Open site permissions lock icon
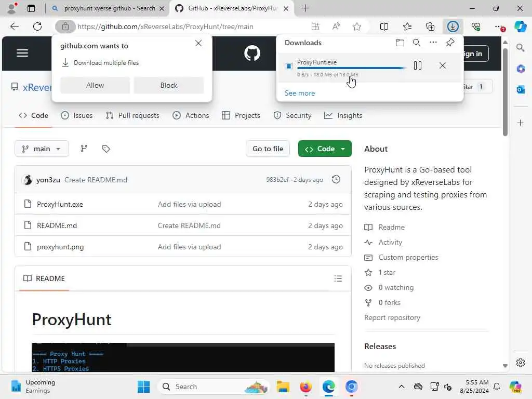 tap(65, 26)
